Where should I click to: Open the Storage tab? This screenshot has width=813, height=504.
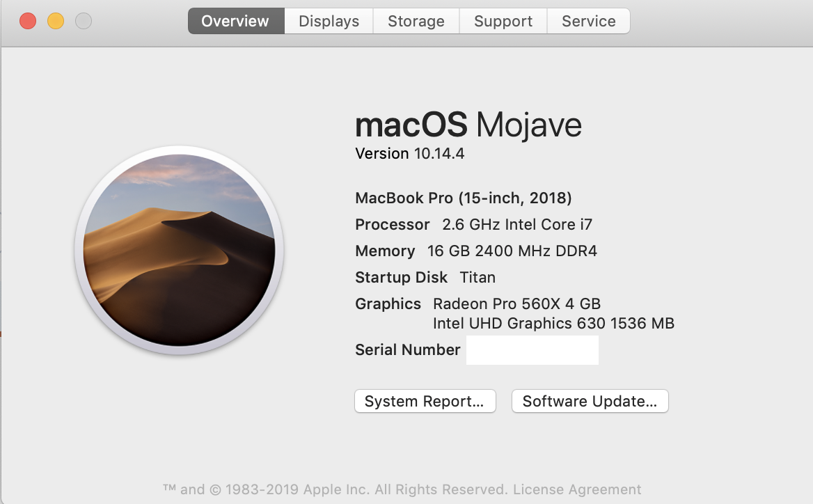pyautogui.click(x=416, y=22)
